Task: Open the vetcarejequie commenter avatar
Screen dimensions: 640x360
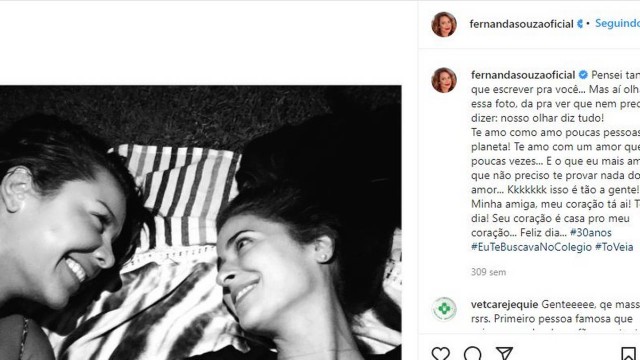Action: [444, 309]
